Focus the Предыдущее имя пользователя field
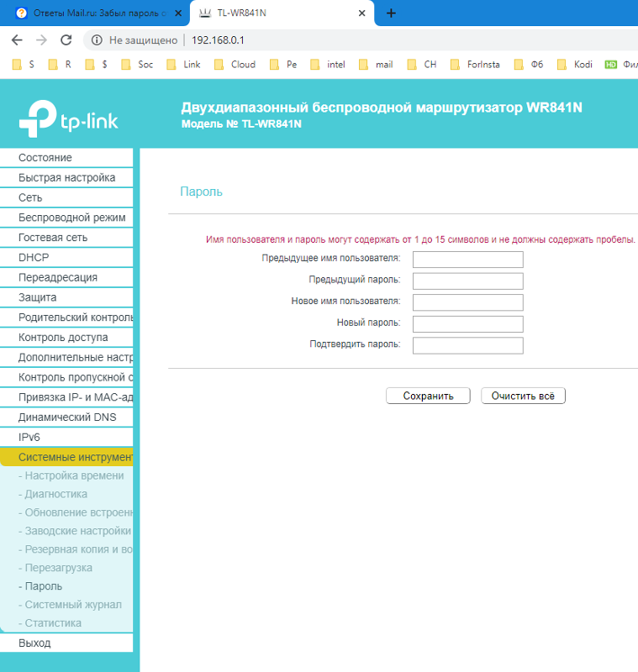Viewport: 638px width, 672px height. [467, 260]
